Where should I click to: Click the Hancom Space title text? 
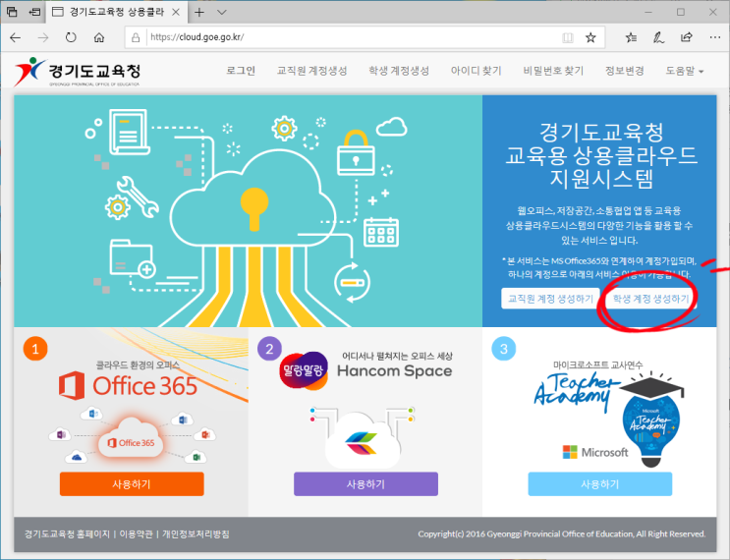(394, 371)
